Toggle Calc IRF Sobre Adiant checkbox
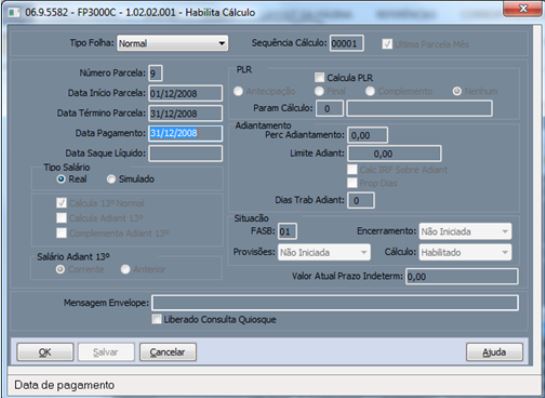This screenshot has width=545, height=398. click(x=352, y=170)
